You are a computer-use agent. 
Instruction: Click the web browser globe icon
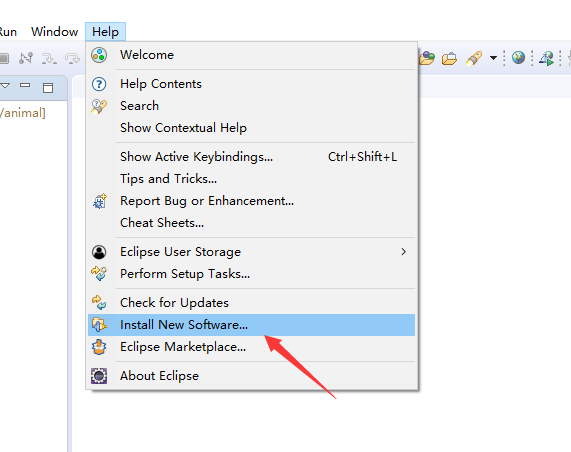(518, 58)
